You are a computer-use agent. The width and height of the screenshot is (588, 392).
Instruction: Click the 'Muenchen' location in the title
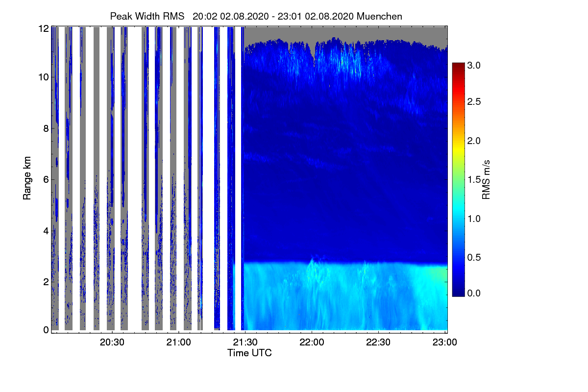click(x=380, y=16)
